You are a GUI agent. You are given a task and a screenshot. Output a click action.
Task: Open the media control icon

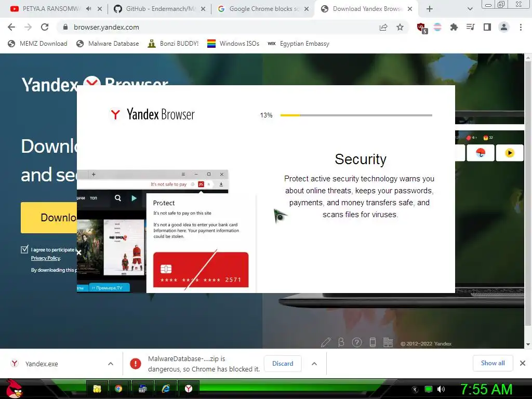pos(470,27)
